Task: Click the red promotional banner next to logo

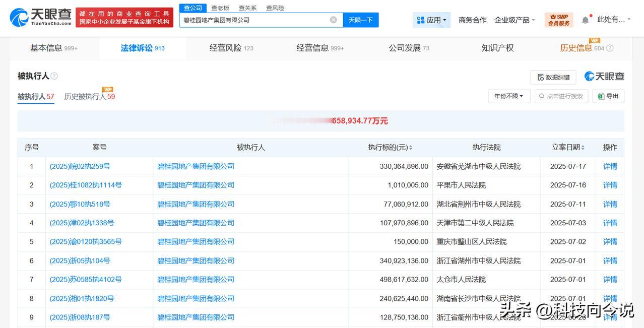Action: (x=124, y=18)
